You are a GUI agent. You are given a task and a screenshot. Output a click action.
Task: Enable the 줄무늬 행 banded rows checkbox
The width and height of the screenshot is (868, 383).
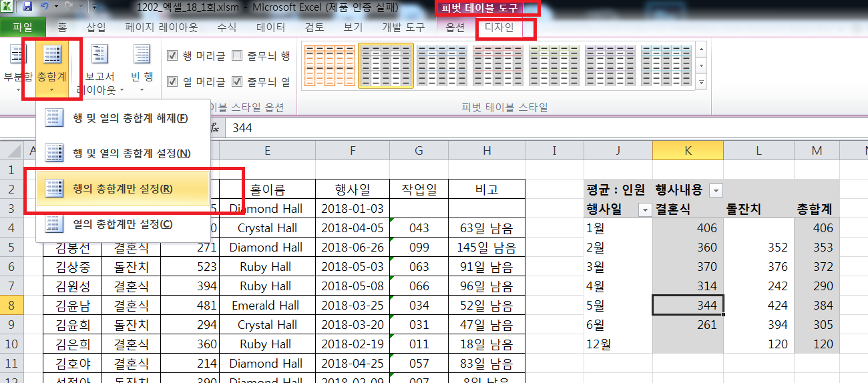click(x=237, y=56)
